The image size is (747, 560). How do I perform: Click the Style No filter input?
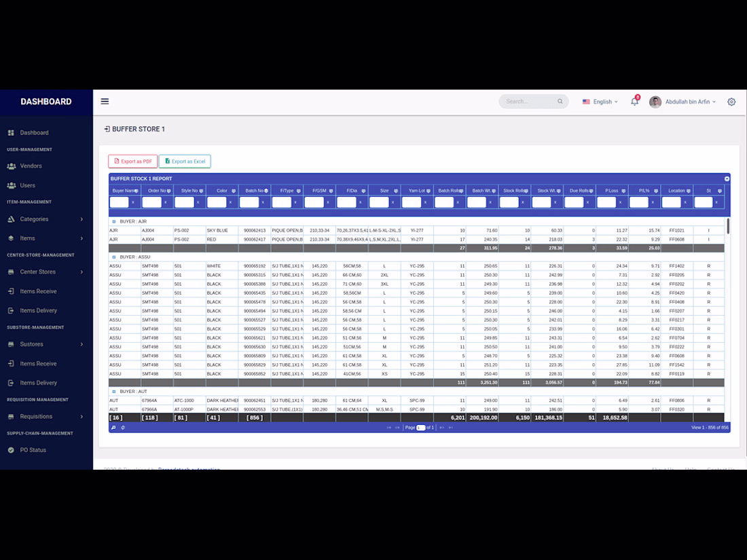coord(184,202)
